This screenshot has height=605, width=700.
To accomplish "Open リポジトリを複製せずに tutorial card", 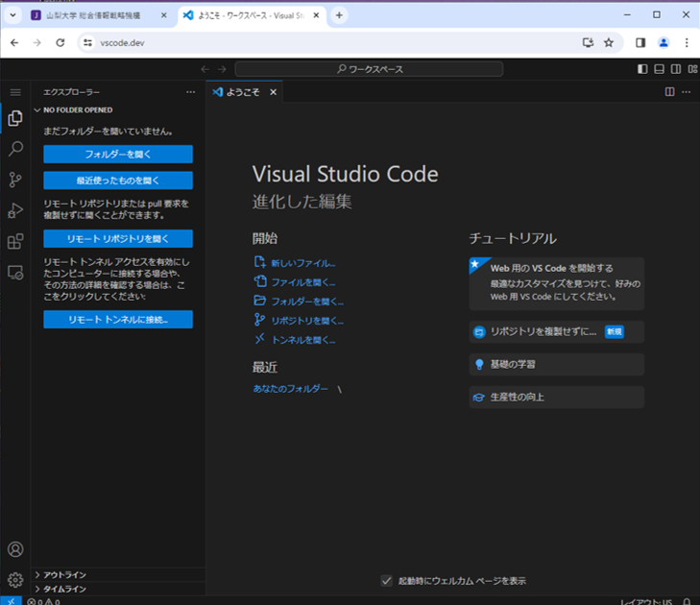I will click(x=557, y=331).
